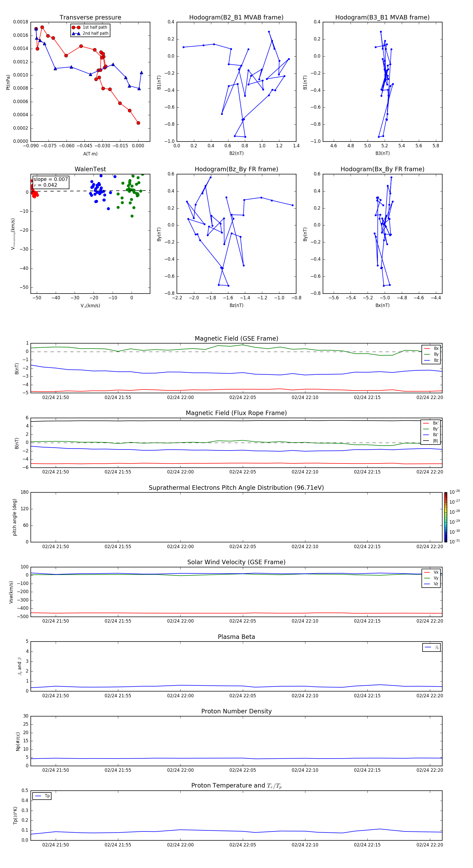Click the 'Proton Temperature and Te/Tp' title

point(236,786)
